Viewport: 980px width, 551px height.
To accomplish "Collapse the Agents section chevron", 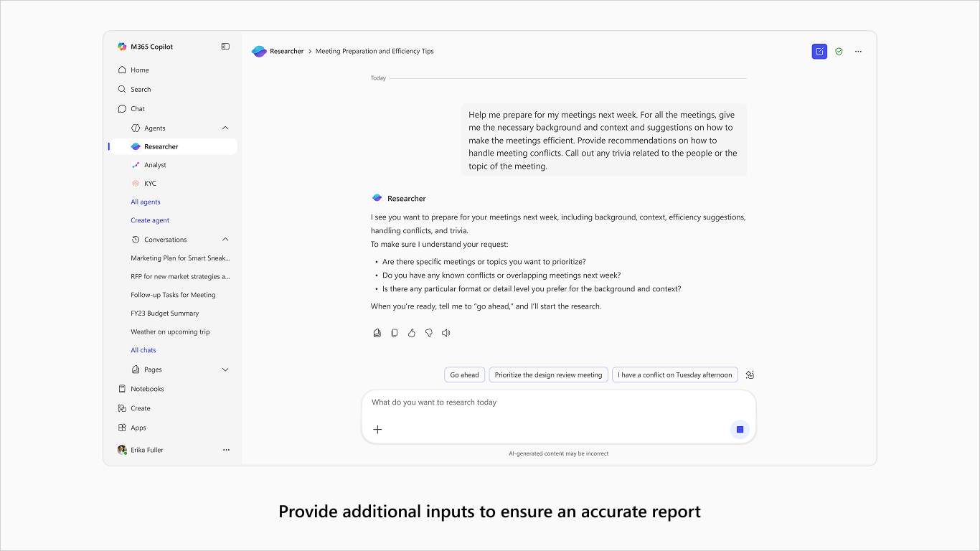I will coord(225,128).
